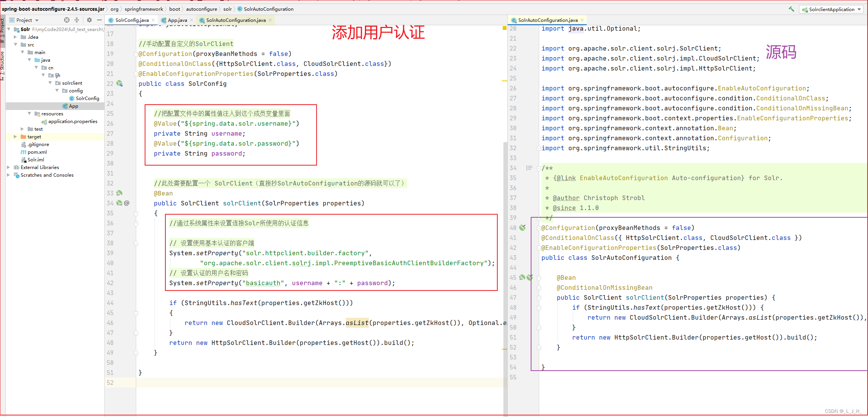
Task: Select left-pane SolrAutoConfiguration.java tab
Action: click(x=236, y=20)
